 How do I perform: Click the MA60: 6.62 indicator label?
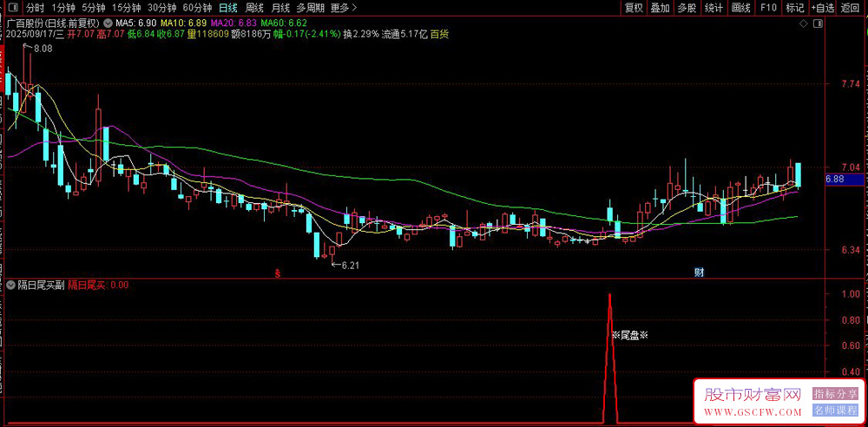[x=284, y=23]
